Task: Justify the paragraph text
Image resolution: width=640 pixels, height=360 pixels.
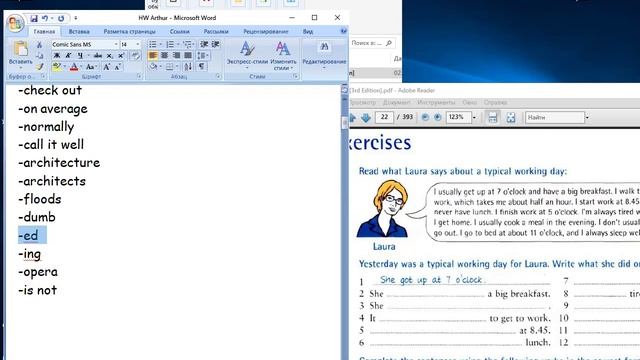Action: point(188,55)
